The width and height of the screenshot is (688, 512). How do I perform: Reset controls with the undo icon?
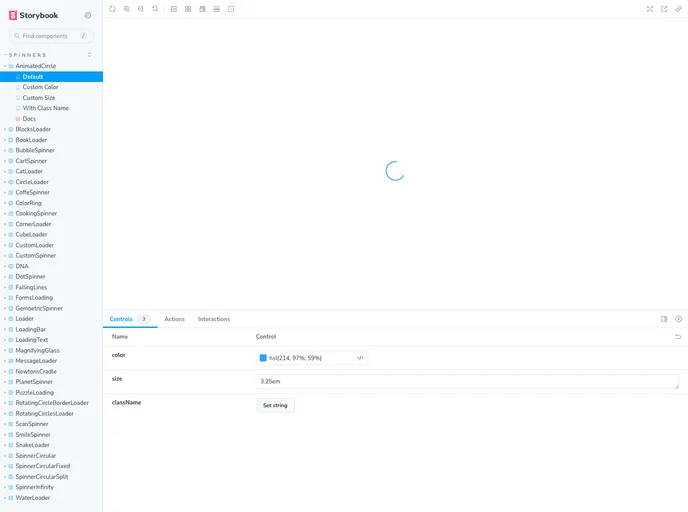(678, 337)
